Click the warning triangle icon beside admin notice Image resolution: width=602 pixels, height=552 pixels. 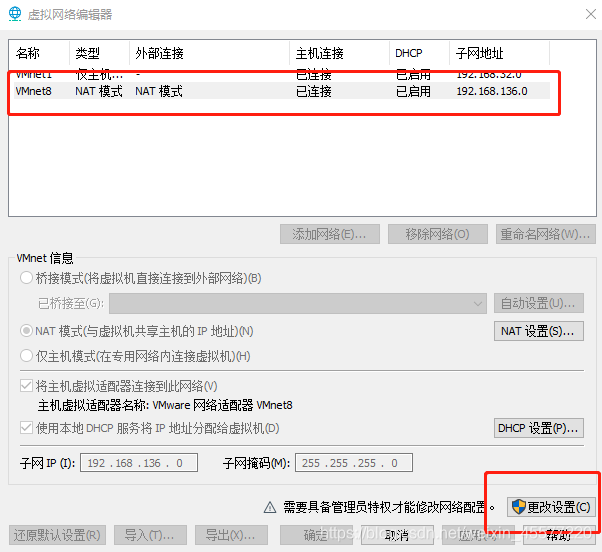point(270,507)
